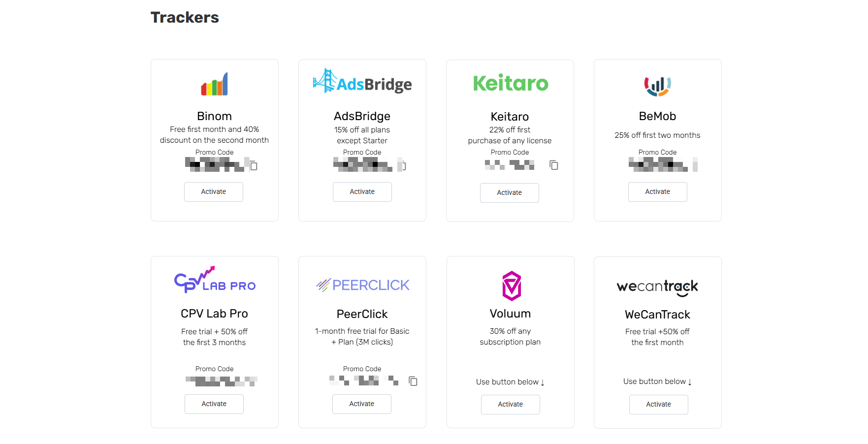The height and width of the screenshot is (444, 868).
Task: Click the CPV Lab Pro logo
Action: tap(214, 280)
